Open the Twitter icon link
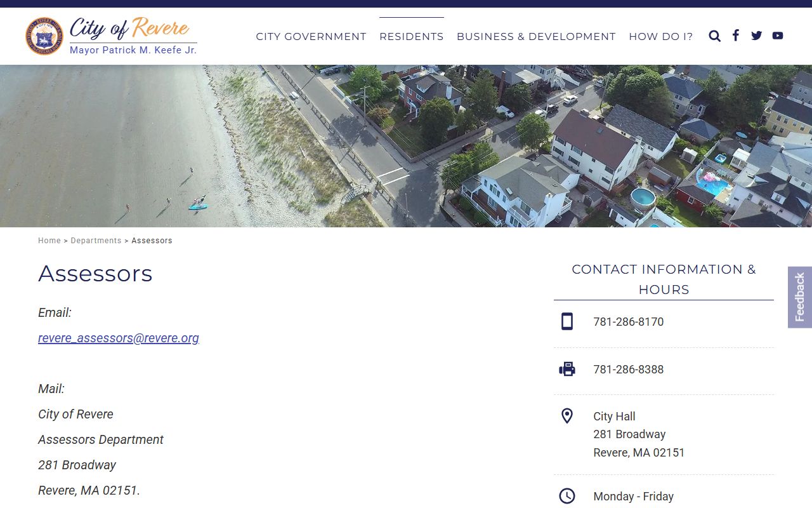This screenshot has width=812, height=508. [756, 36]
